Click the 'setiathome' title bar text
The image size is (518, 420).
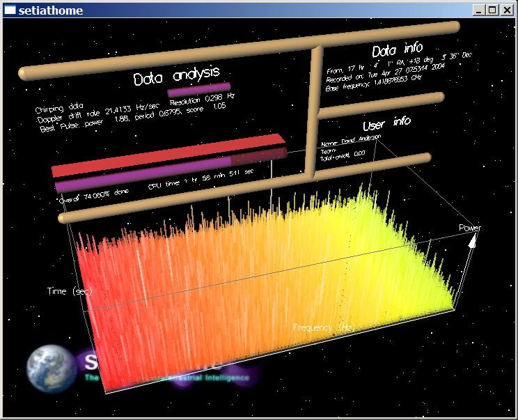click(x=51, y=10)
